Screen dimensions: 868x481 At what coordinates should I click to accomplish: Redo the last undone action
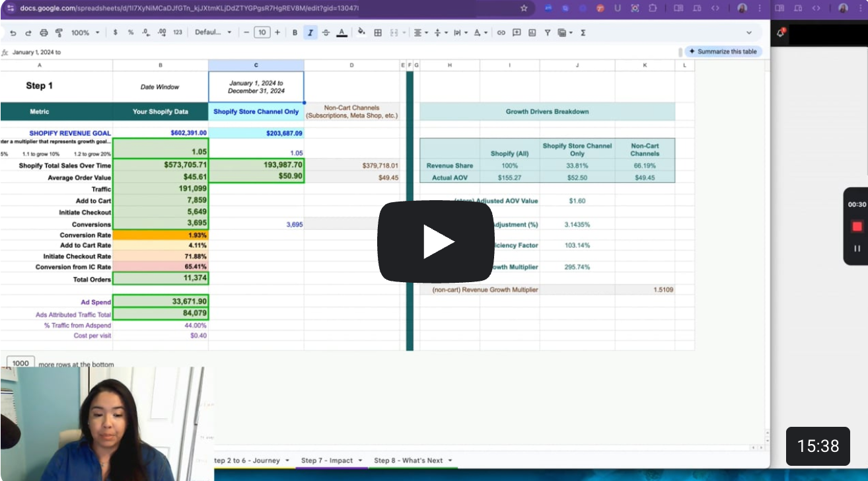tap(28, 32)
